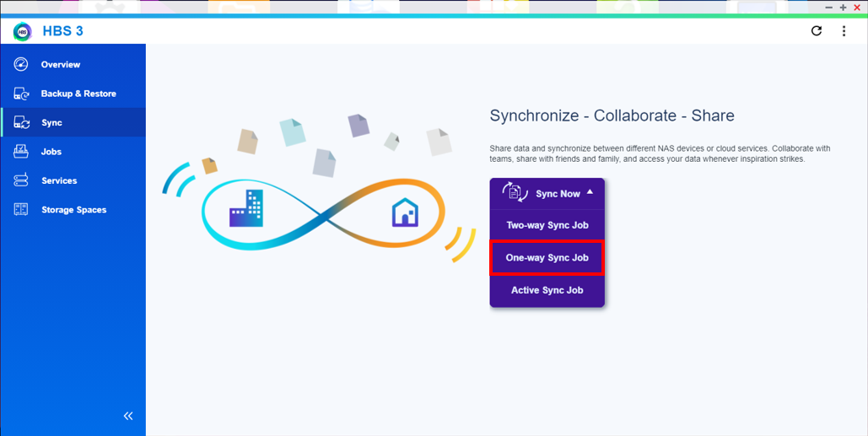The image size is (868, 436).
Task: Click the Services sidebar icon
Action: click(21, 180)
